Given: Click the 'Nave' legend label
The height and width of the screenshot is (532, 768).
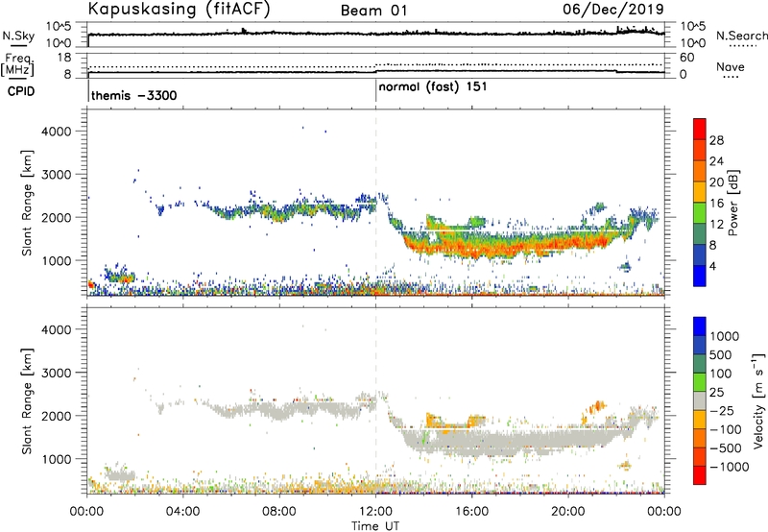Looking at the screenshot, I should coord(731,66).
